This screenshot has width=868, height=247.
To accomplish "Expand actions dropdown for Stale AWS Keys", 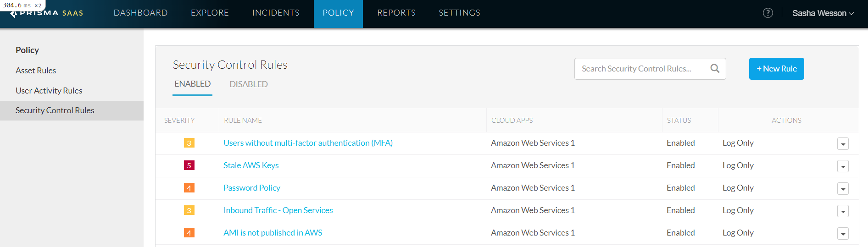I will pyautogui.click(x=842, y=166).
